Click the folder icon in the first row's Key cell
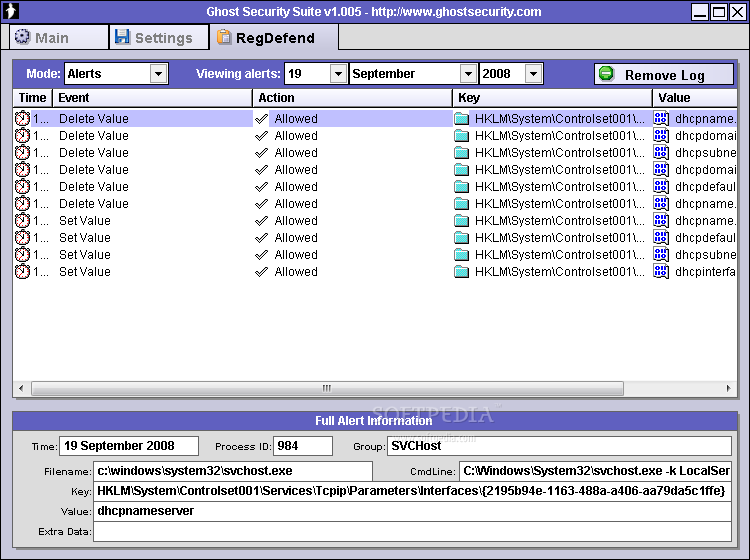 click(462, 119)
